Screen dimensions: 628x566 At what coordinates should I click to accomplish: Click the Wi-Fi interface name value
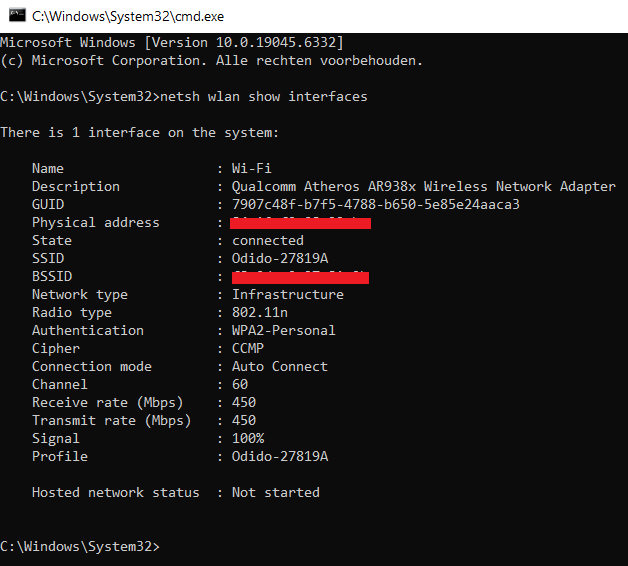pos(251,169)
